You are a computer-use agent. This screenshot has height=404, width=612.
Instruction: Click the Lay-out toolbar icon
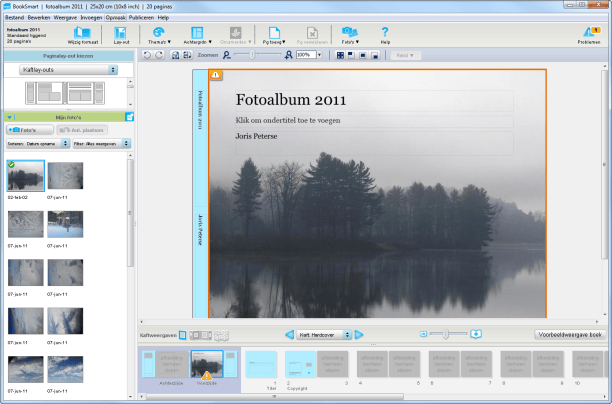tap(121, 35)
